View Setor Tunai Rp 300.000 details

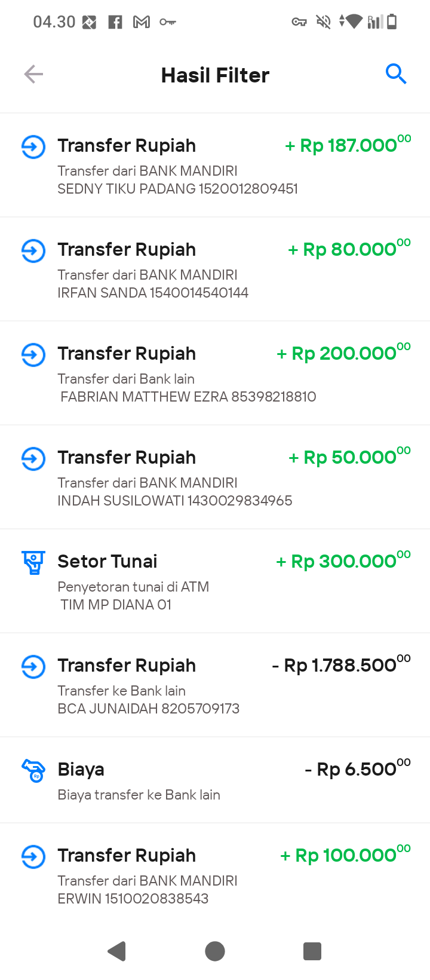[x=215, y=581]
